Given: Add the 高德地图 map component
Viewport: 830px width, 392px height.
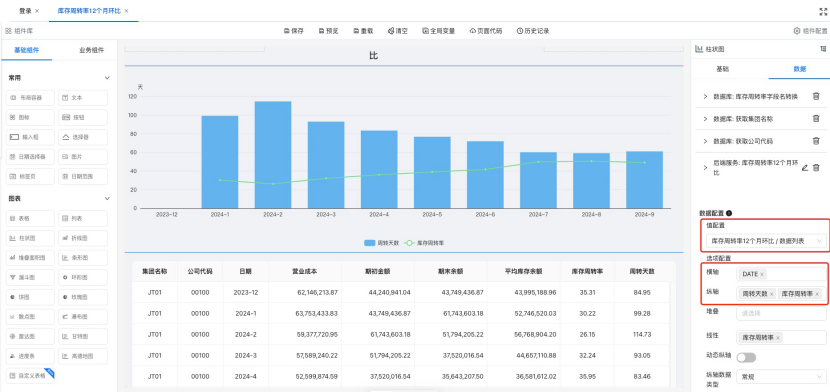Looking at the screenshot, I should click(x=83, y=355).
